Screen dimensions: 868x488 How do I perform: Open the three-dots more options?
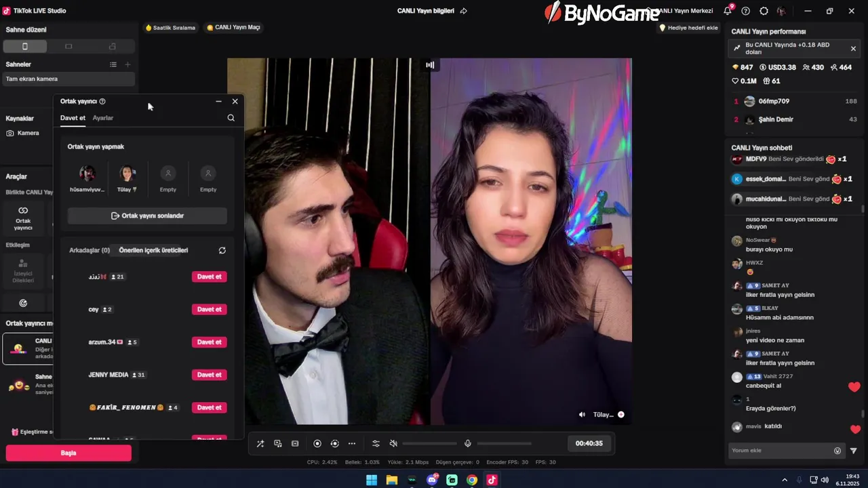(352, 443)
